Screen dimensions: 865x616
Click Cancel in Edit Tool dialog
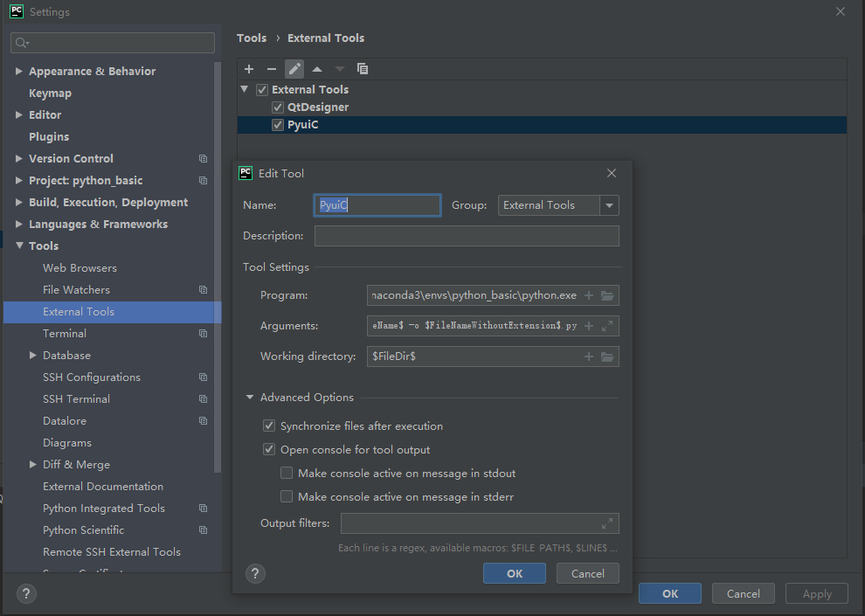click(x=587, y=573)
